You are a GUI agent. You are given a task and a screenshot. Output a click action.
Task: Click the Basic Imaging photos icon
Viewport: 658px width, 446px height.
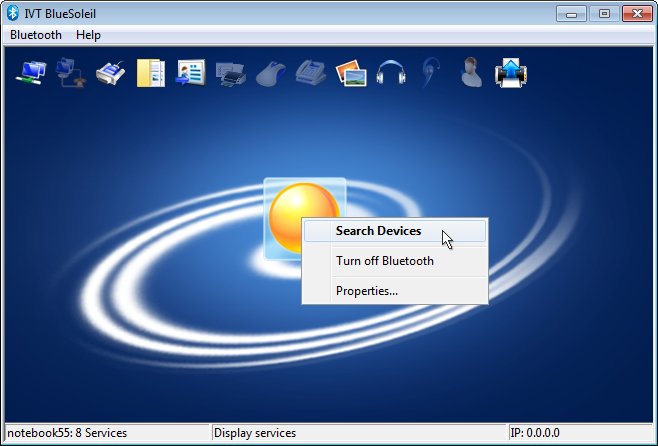[x=351, y=73]
